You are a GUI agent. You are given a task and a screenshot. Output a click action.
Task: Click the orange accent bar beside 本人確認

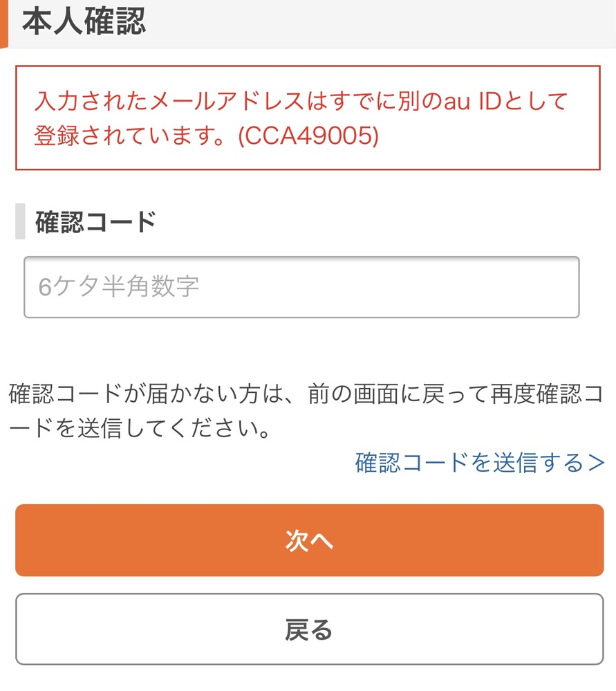3,23
